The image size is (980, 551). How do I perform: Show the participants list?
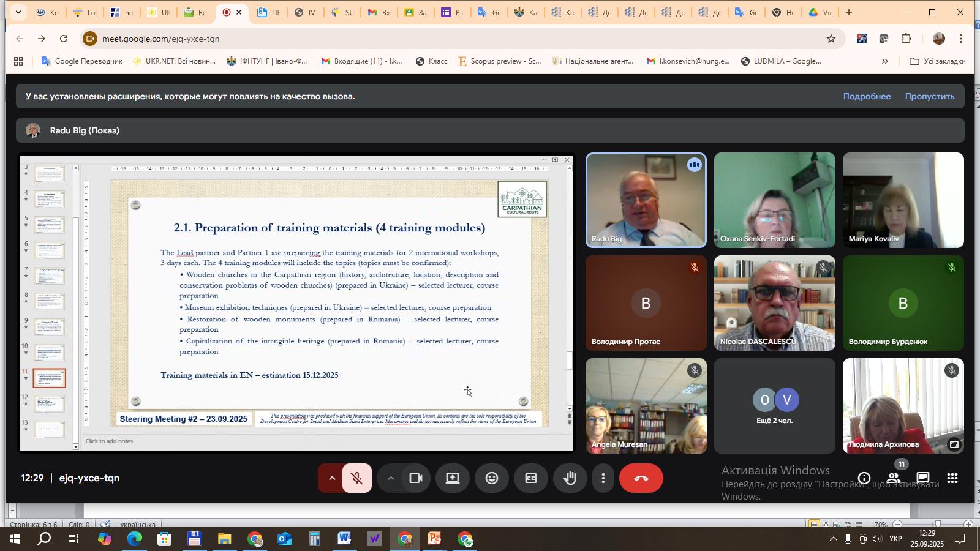click(x=894, y=478)
